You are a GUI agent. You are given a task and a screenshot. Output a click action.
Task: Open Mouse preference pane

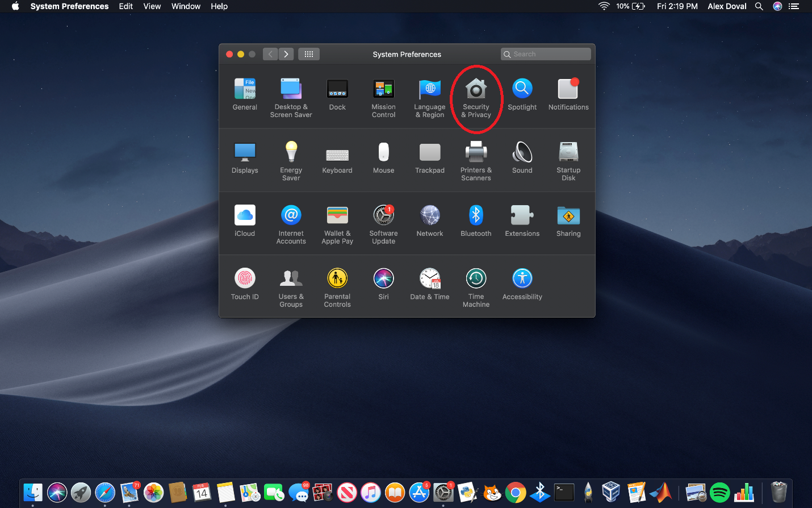pos(384,157)
